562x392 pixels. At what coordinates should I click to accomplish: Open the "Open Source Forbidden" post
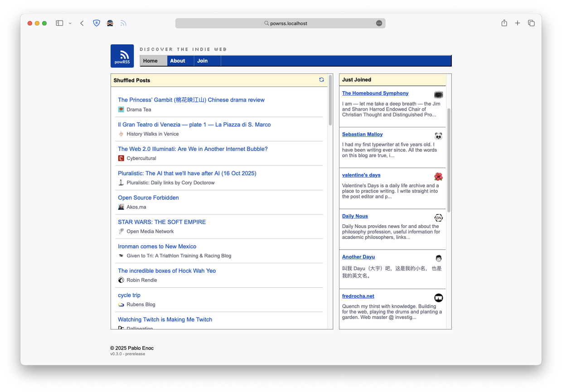[x=148, y=198]
